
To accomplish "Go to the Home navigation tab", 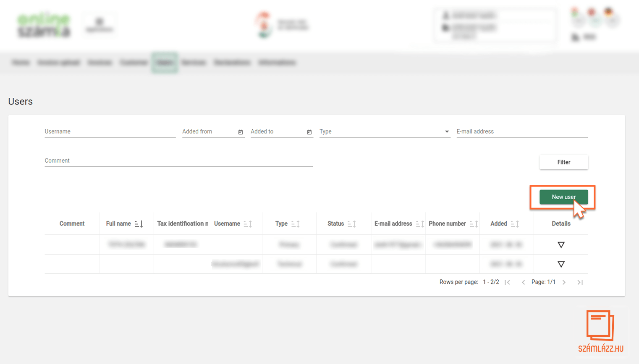I will [21, 62].
